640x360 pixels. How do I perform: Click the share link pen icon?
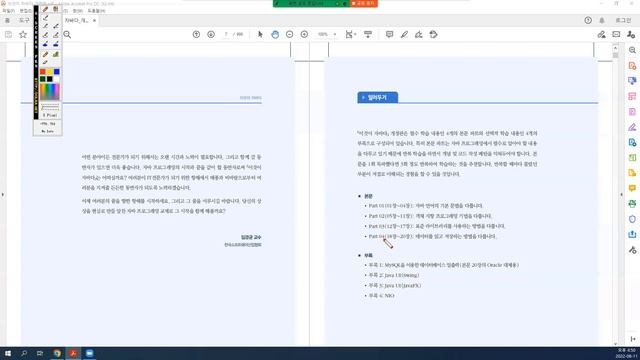[601, 35]
